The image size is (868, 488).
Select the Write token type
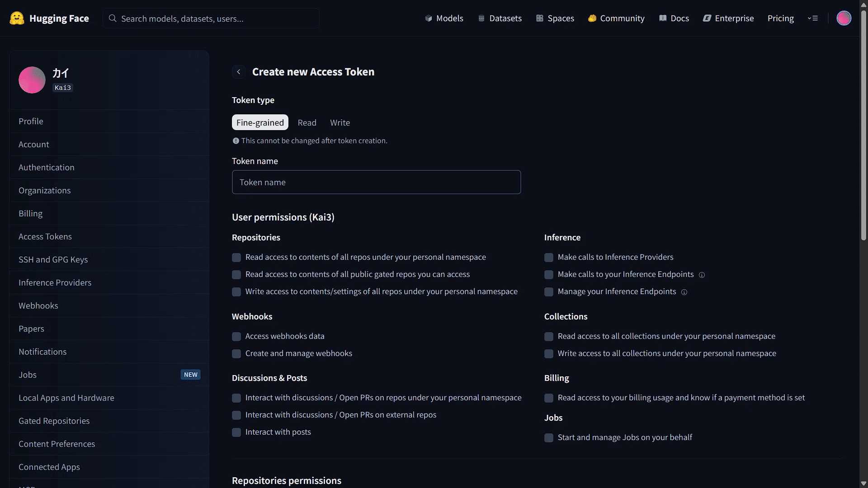(340, 122)
